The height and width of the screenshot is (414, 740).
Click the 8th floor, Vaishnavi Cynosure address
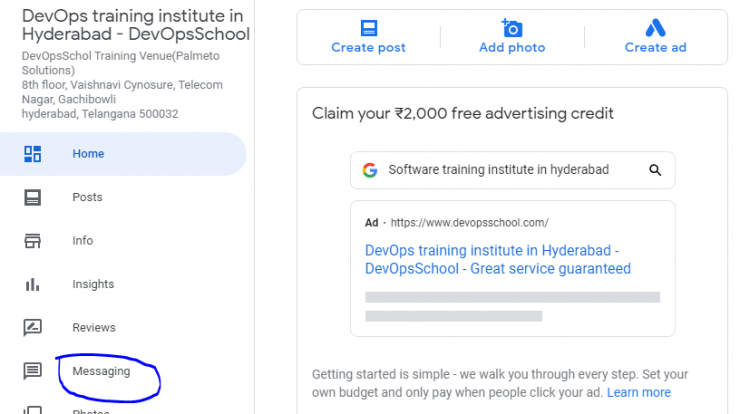(x=122, y=92)
